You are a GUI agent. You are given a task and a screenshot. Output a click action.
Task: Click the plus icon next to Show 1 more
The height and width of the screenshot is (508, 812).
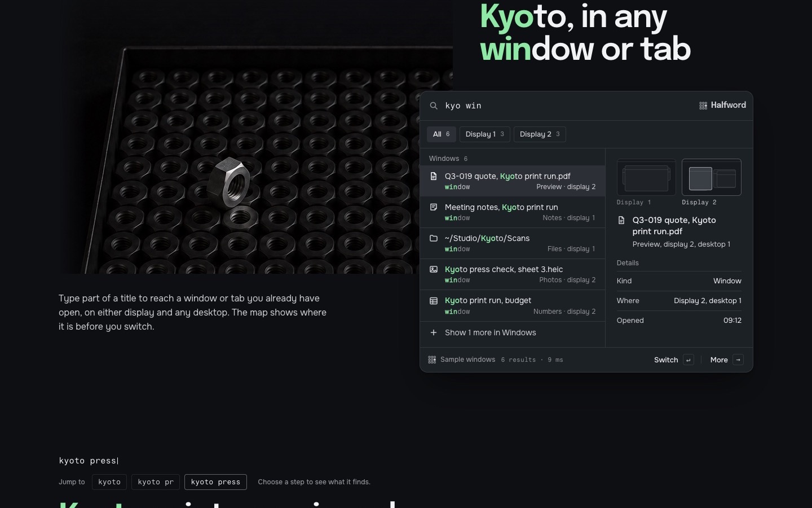(434, 332)
